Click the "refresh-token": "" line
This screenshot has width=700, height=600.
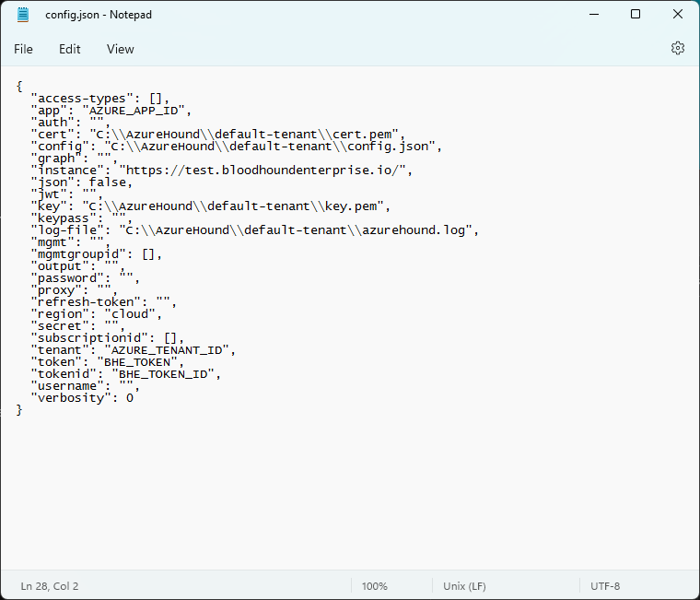click(x=103, y=302)
